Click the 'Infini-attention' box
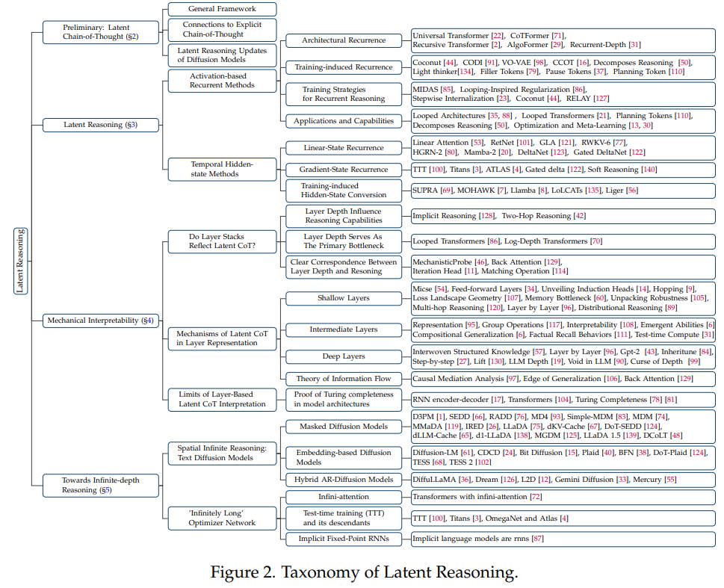This screenshot has height=588, width=724. (344, 497)
